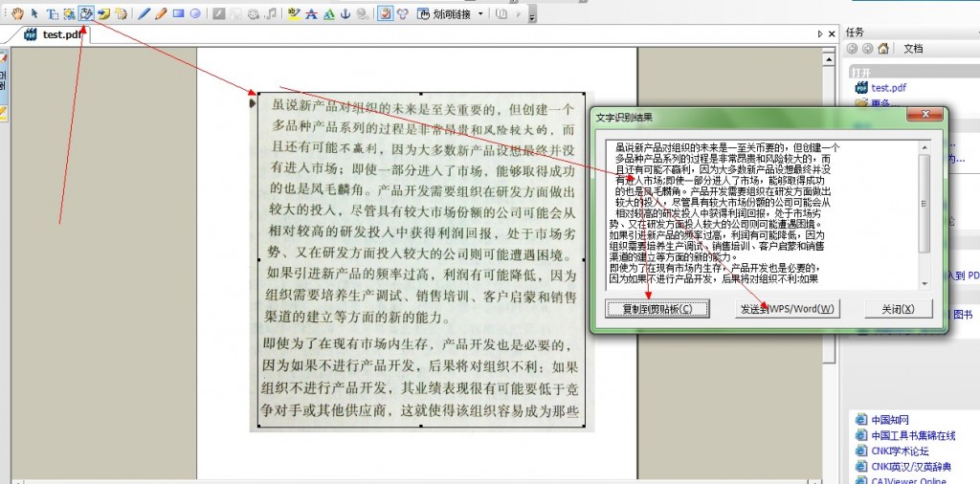Select the blue line drawing tool

click(x=145, y=13)
